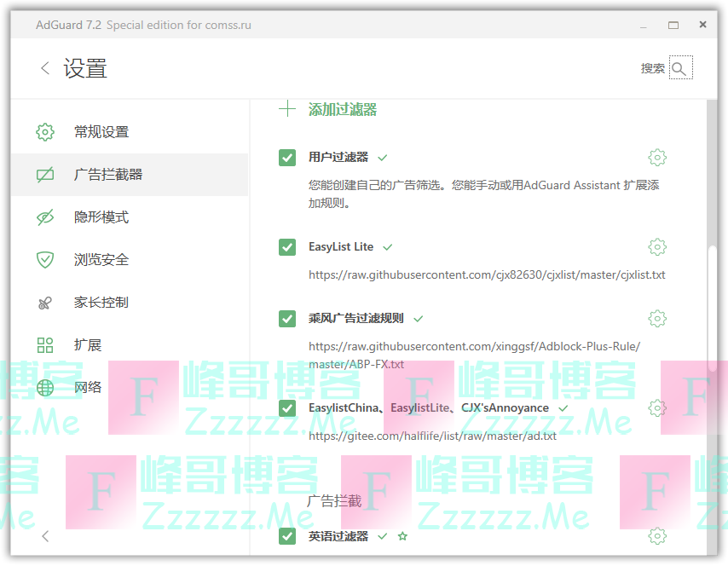
Task: Open the 常规设置 section
Action: pyautogui.click(x=101, y=132)
